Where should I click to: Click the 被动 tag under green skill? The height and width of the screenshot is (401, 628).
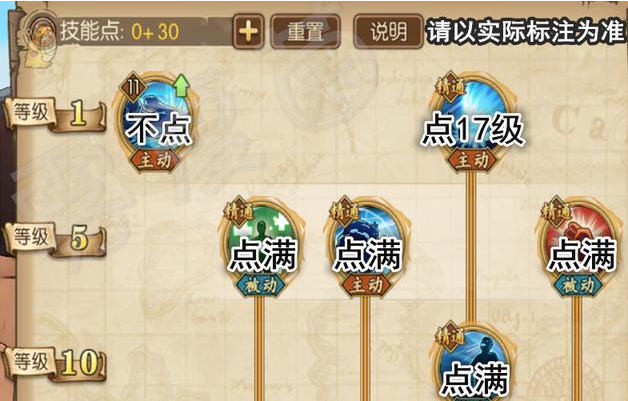261,286
